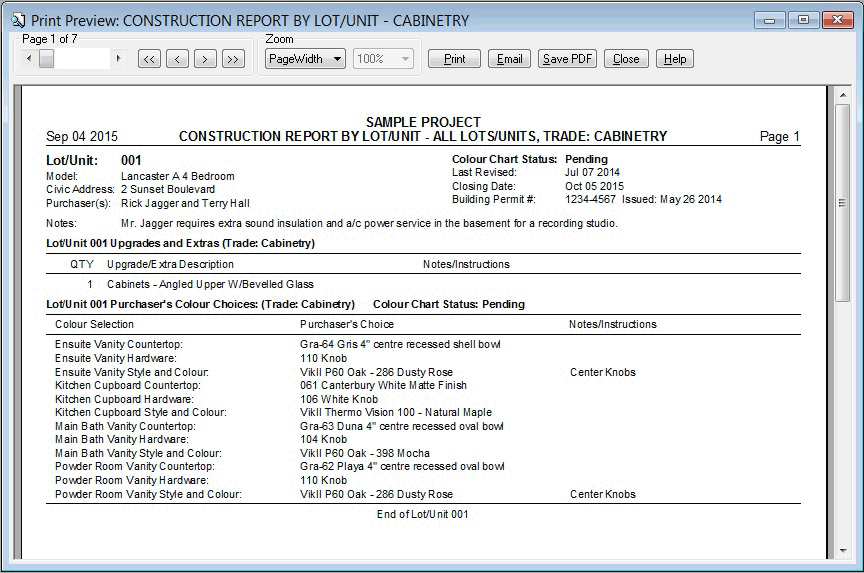Click the vertical scrollbar down arrow
The width and height of the screenshot is (864, 573).
843,550
